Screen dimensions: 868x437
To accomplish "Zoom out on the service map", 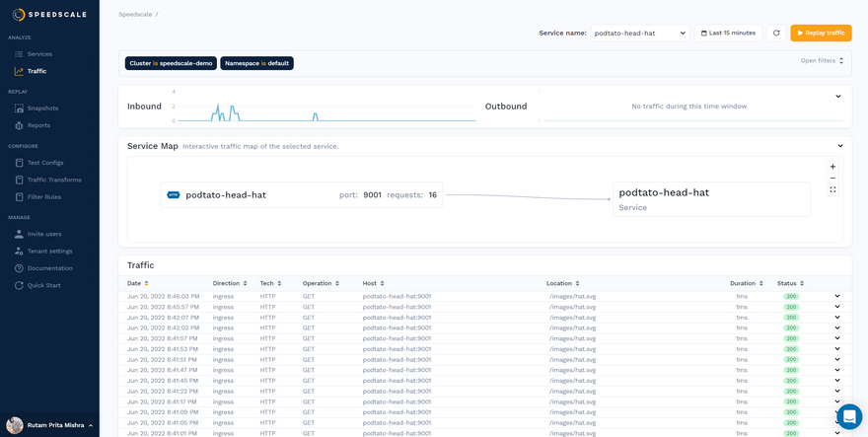I will tap(832, 179).
